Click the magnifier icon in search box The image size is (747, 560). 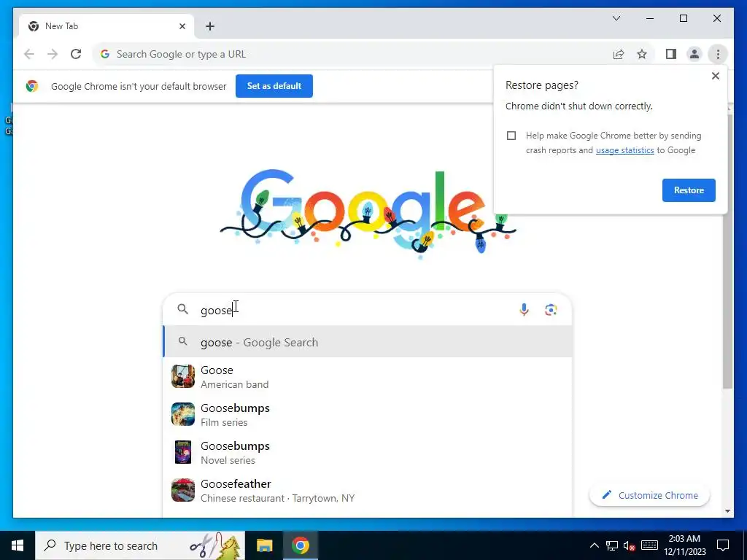[x=182, y=309]
